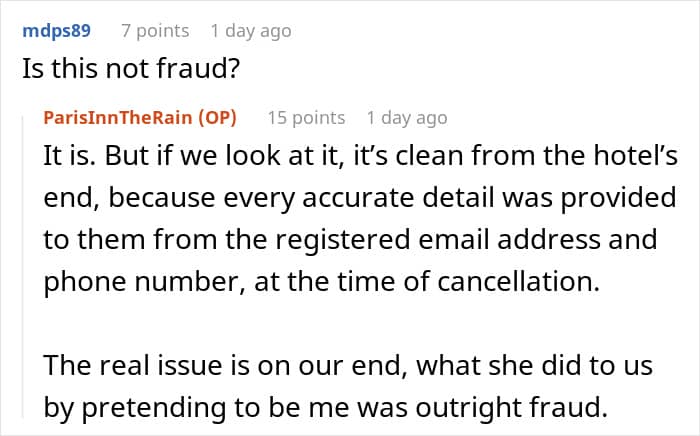Viewport: 700px width, 436px height.
Task: Open ParisInnTheRain (OP) profile link
Action: click(x=140, y=118)
